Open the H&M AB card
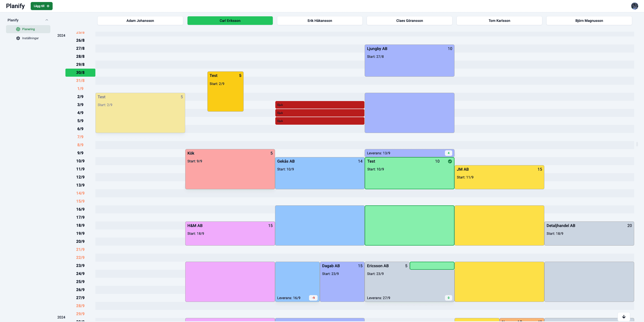 230,234
